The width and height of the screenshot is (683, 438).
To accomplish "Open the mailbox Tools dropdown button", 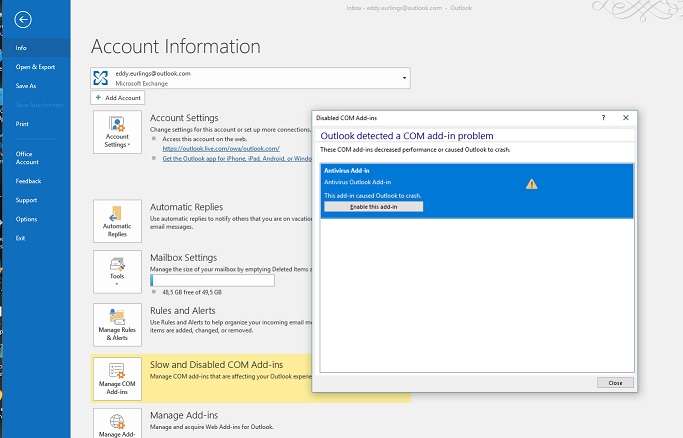I will click(x=117, y=272).
